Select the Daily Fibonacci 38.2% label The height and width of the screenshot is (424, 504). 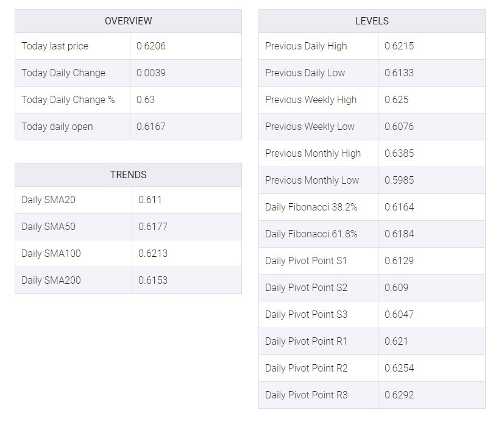(311, 207)
